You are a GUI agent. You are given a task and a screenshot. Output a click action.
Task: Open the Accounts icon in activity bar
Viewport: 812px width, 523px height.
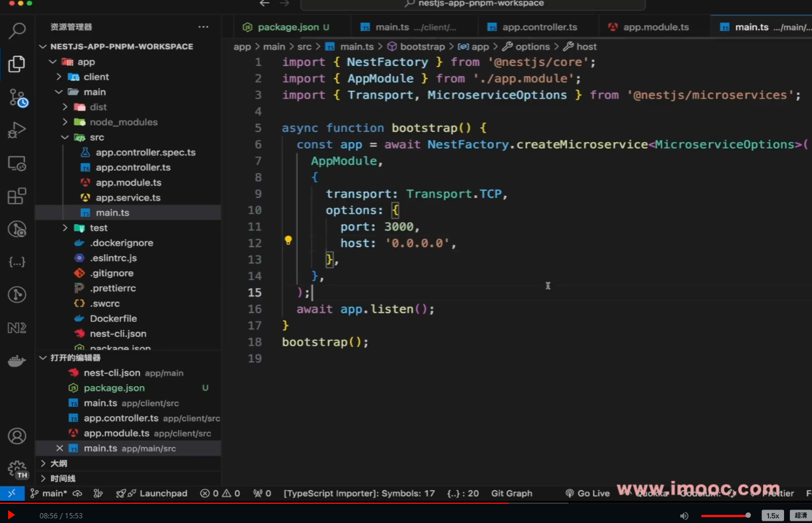click(17, 436)
